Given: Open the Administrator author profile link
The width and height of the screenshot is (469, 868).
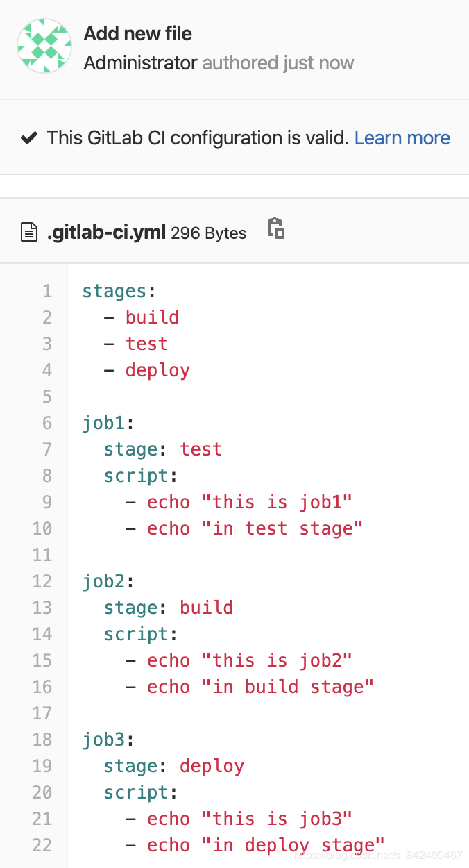Looking at the screenshot, I should (140, 63).
